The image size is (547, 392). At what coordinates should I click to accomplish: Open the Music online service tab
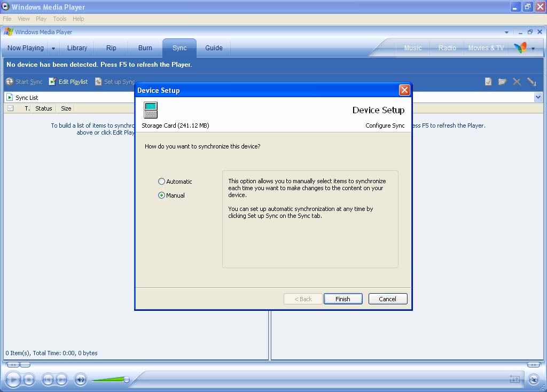pyautogui.click(x=413, y=48)
